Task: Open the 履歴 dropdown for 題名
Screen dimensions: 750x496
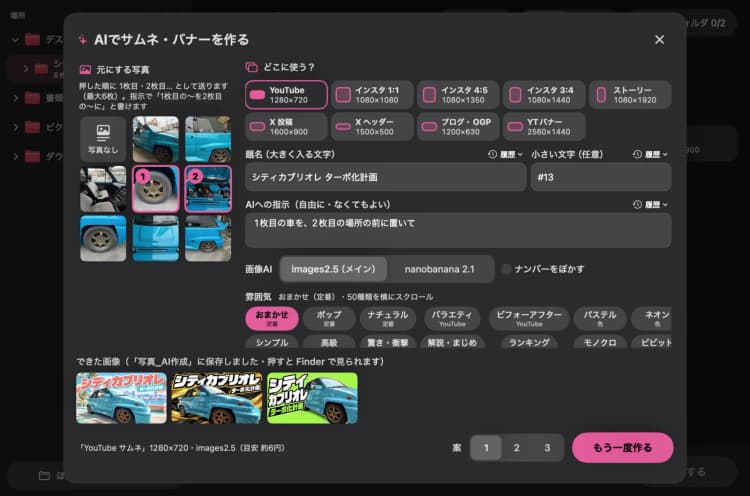Action: 506,154
